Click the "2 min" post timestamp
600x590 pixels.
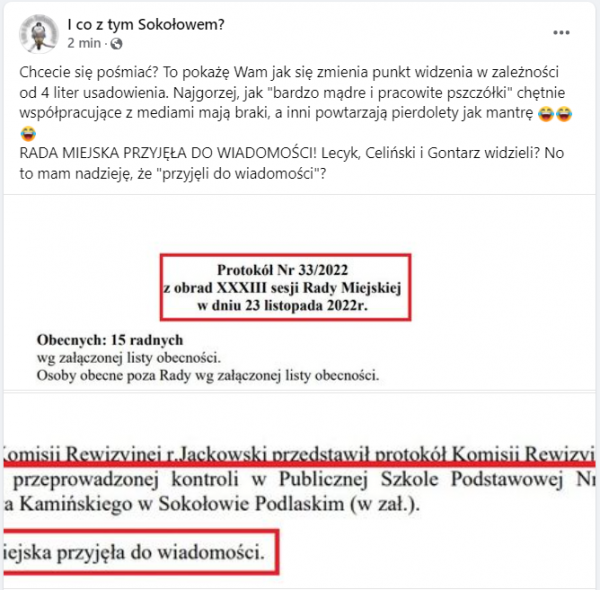point(84,43)
